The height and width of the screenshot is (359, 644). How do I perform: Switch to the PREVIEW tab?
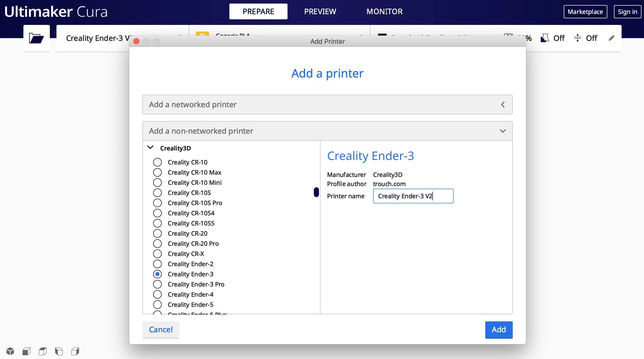point(320,11)
